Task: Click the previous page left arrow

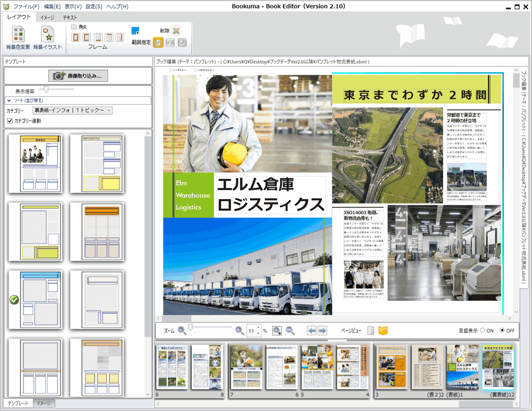Action: [312, 331]
